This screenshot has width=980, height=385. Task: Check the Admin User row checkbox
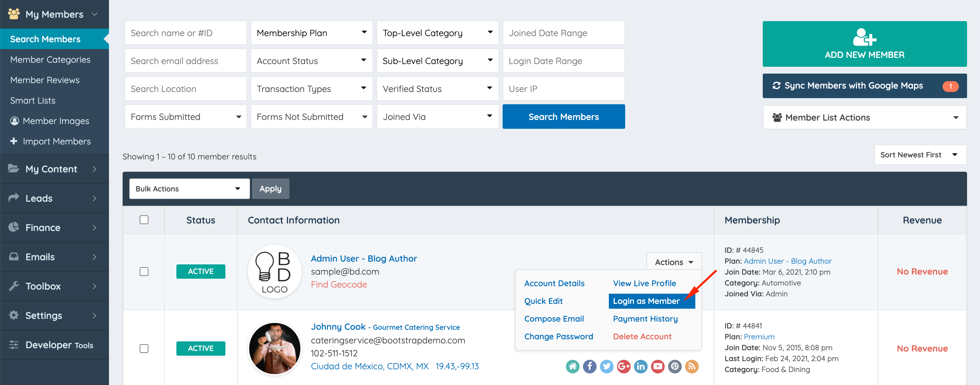144,272
